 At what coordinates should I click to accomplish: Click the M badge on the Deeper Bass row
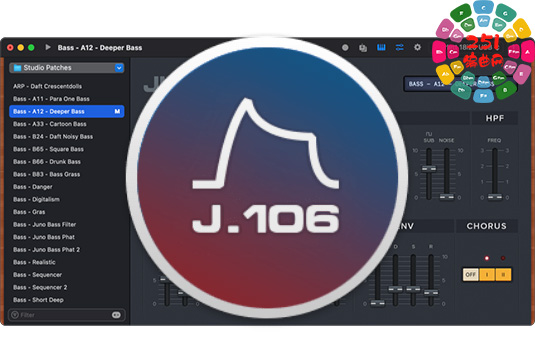(117, 112)
